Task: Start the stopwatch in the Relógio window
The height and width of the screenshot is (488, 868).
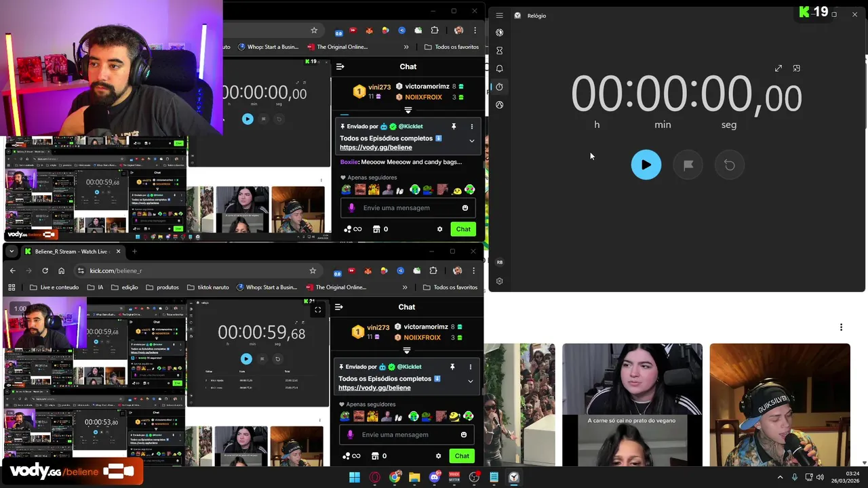Action: tap(646, 165)
